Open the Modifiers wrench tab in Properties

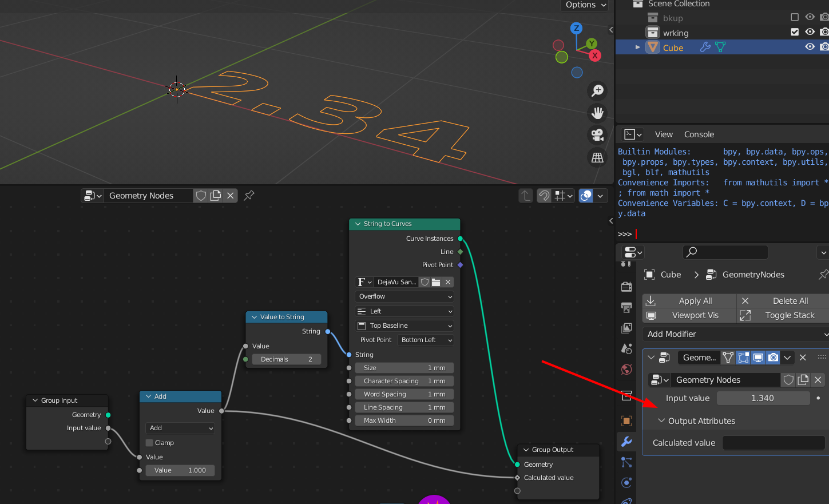pyautogui.click(x=626, y=441)
